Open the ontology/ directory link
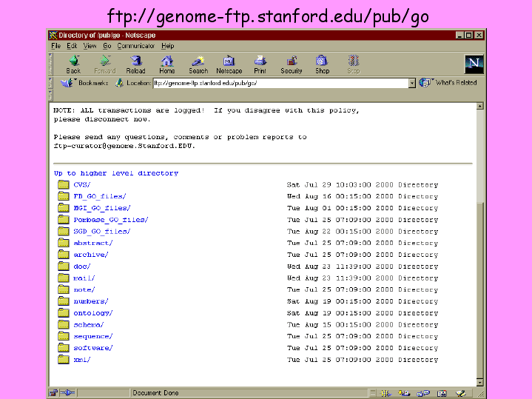532x399 pixels. click(x=92, y=313)
